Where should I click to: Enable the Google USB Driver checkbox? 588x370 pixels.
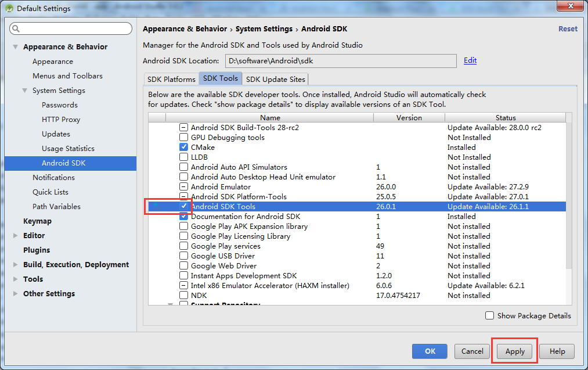click(x=183, y=256)
